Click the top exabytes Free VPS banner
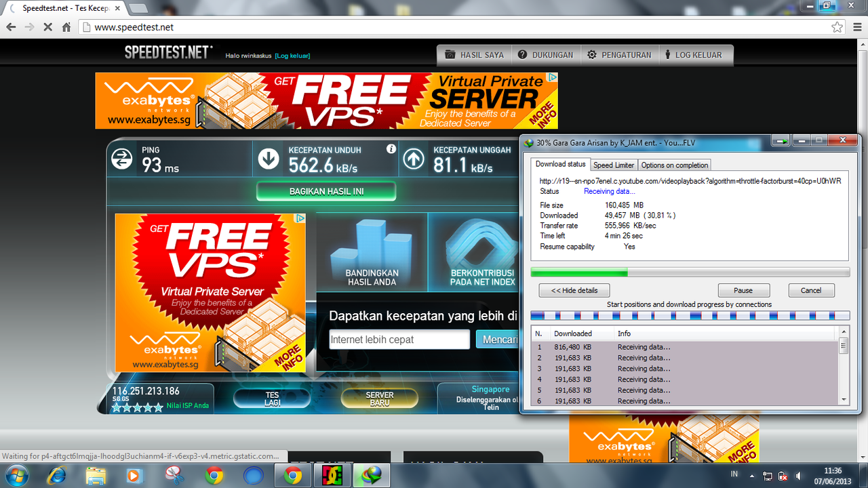Image resolution: width=868 pixels, height=488 pixels. 326,100
